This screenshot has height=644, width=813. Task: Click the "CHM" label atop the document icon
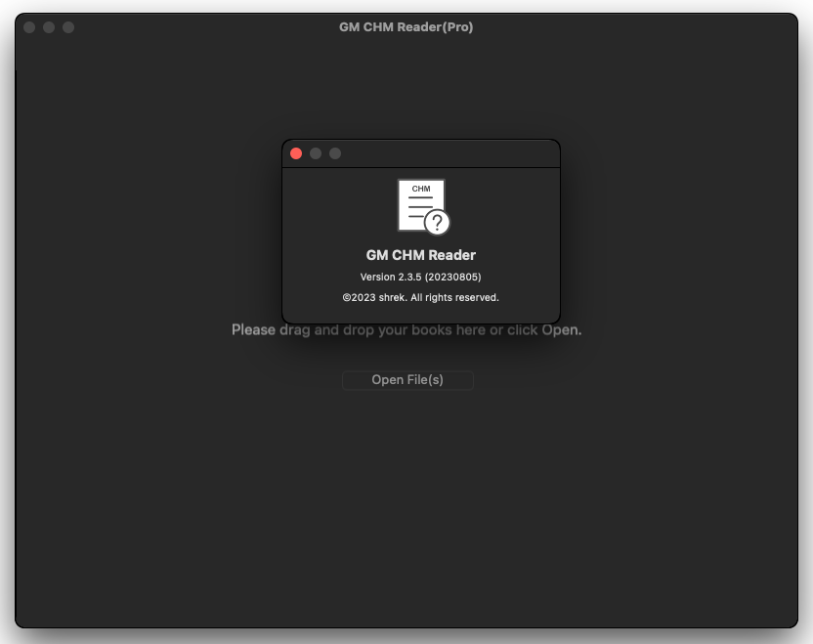421,188
